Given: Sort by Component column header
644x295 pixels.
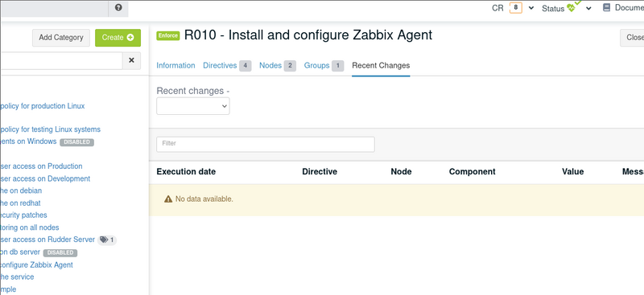Looking at the screenshot, I should click(473, 171).
